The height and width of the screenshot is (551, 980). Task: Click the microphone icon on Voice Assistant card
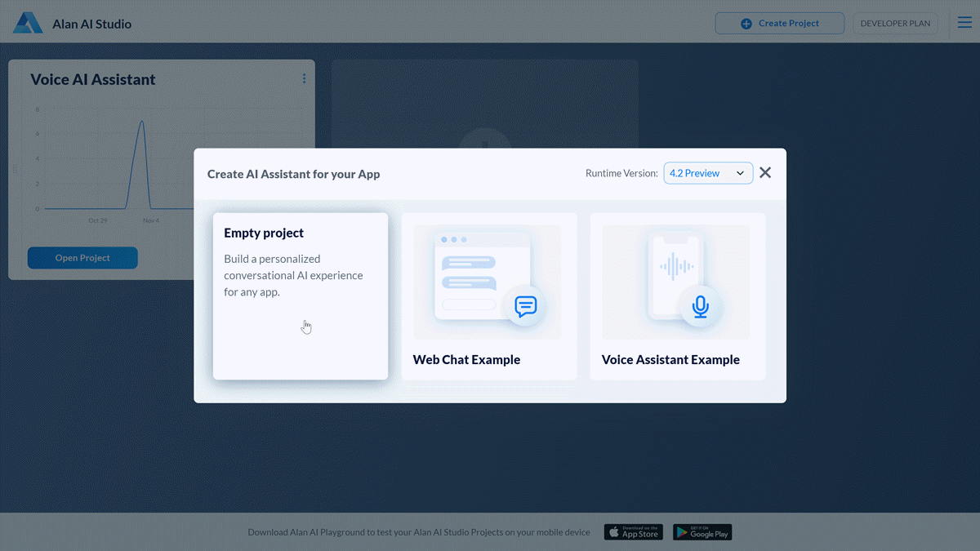click(x=700, y=306)
